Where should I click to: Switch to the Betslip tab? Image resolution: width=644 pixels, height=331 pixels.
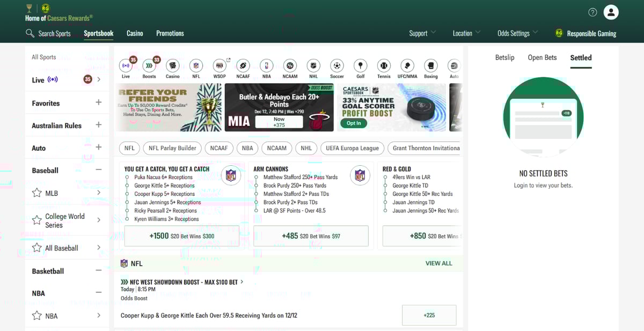click(504, 57)
